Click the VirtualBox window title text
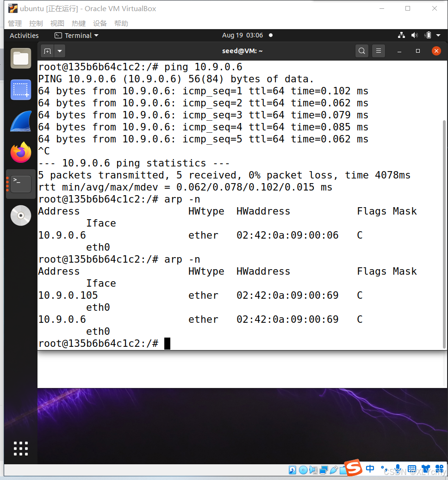 88,9
